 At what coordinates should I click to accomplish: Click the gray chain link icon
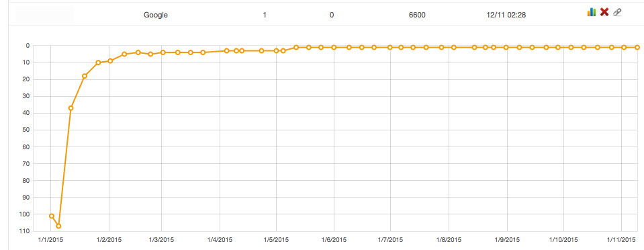[617, 12]
